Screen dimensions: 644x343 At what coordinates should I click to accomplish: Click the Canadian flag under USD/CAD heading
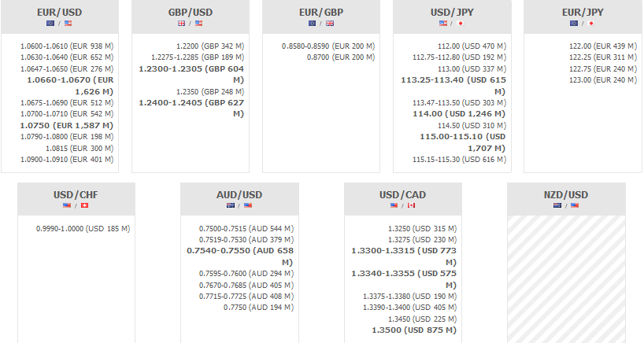coord(411,206)
